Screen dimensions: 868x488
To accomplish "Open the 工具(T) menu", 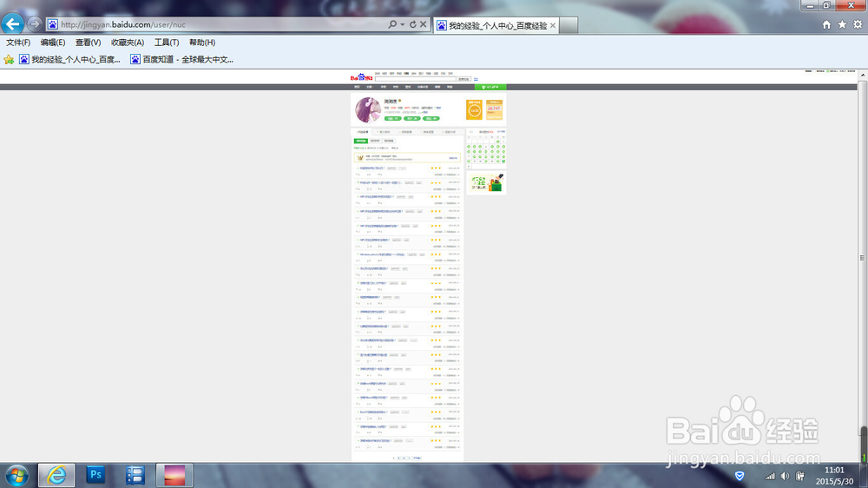I will [x=167, y=42].
